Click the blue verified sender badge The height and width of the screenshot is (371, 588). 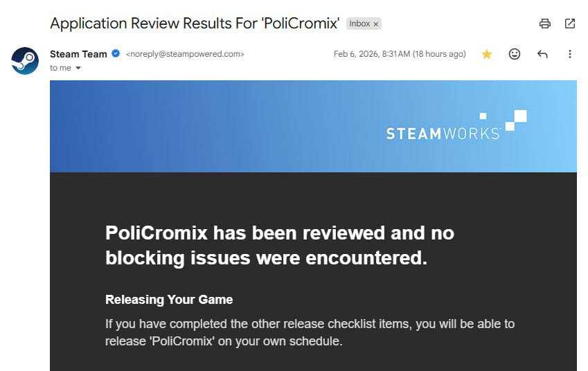116,54
